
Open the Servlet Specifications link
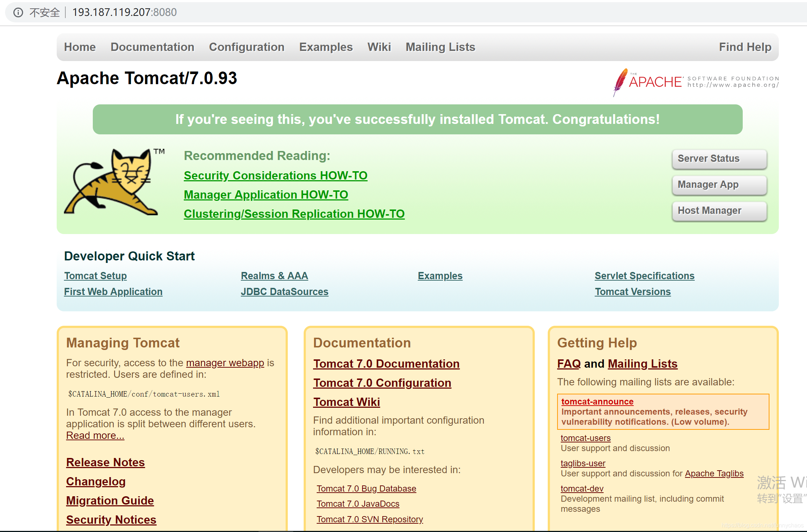644,276
